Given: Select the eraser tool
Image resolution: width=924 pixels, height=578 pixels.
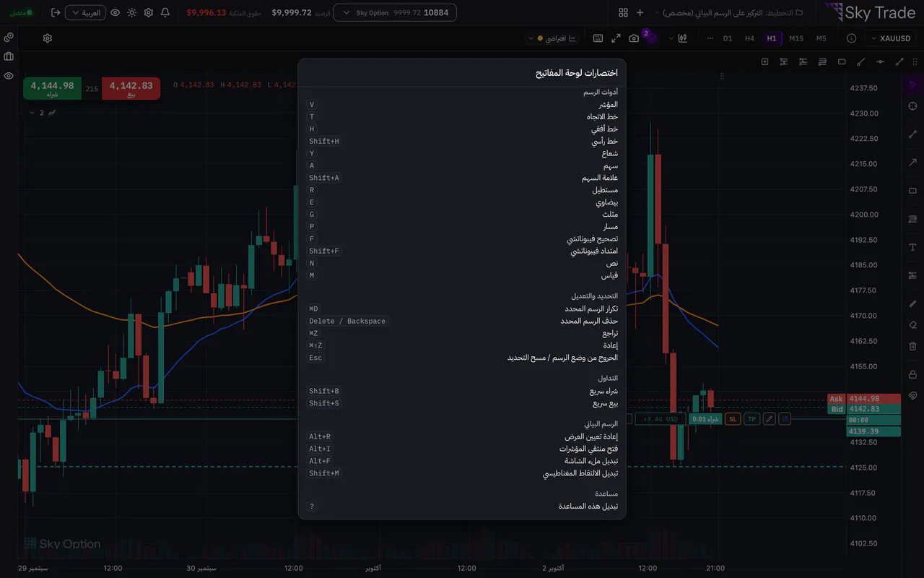Looking at the screenshot, I should point(912,324).
